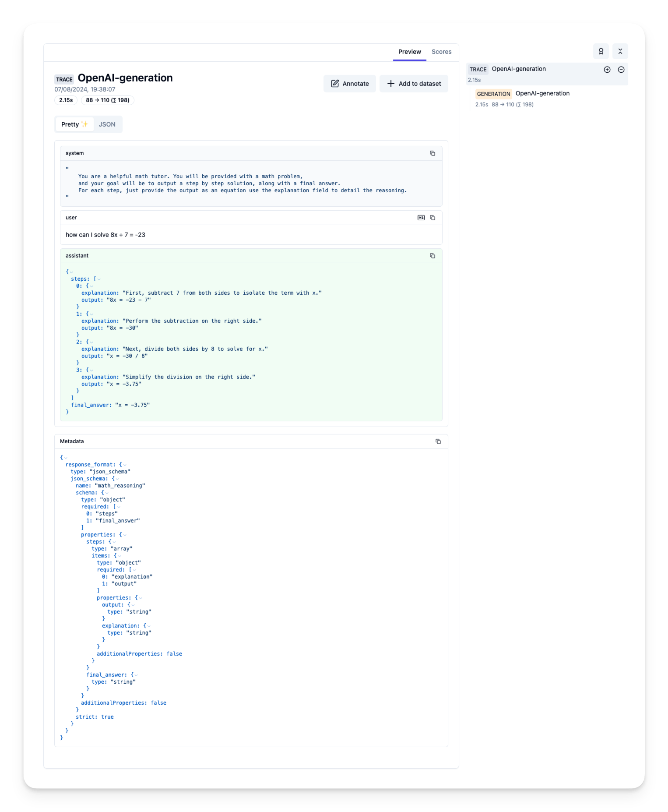Image resolution: width=668 pixels, height=812 pixels.
Task: Click the award icon above the trace tree
Action: [601, 51]
